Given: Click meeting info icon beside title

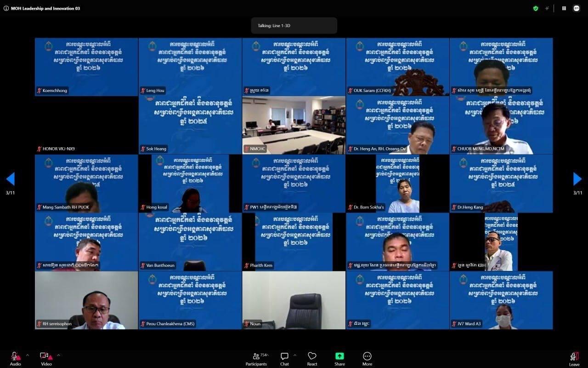Looking at the screenshot, I should [6, 8].
